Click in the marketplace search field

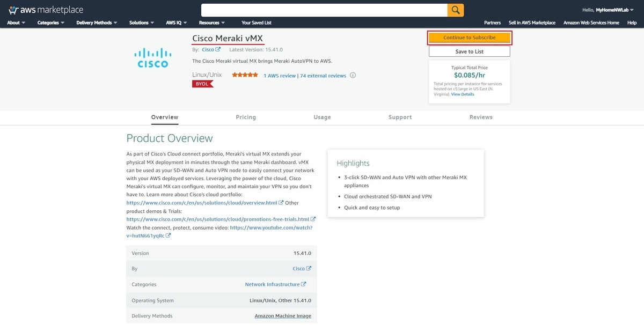(x=324, y=10)
